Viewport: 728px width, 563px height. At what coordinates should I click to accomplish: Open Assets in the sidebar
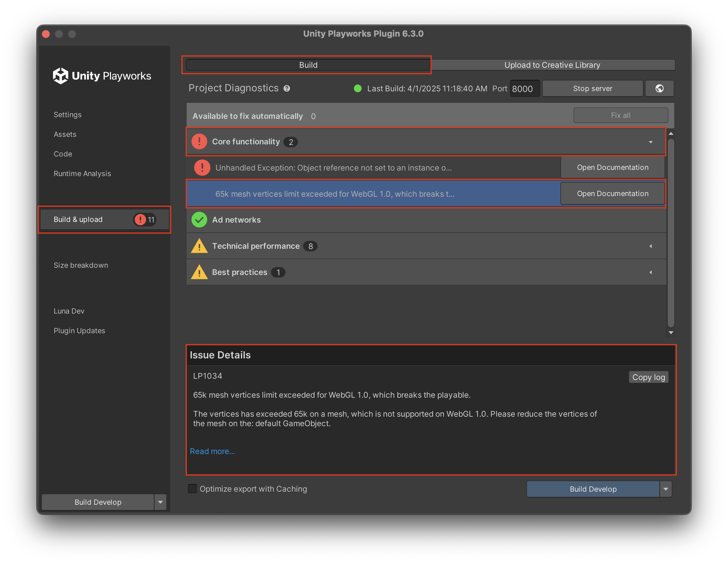point(65,134)
